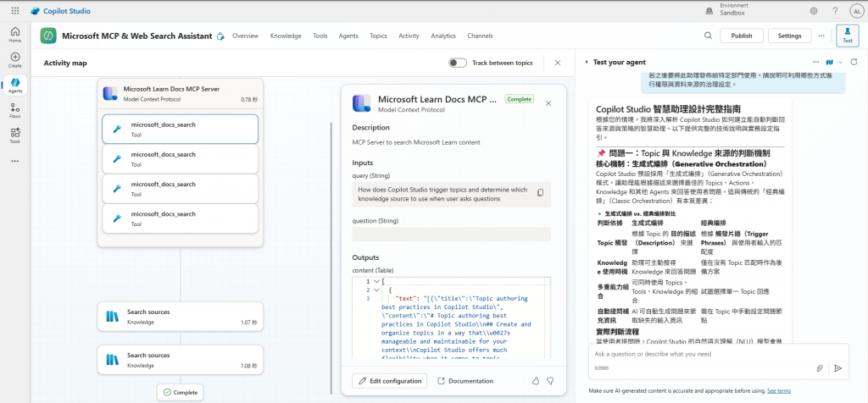Screen dimensions: 868x403
Task: Open the AL account avatar
Action: coord(856,10)
